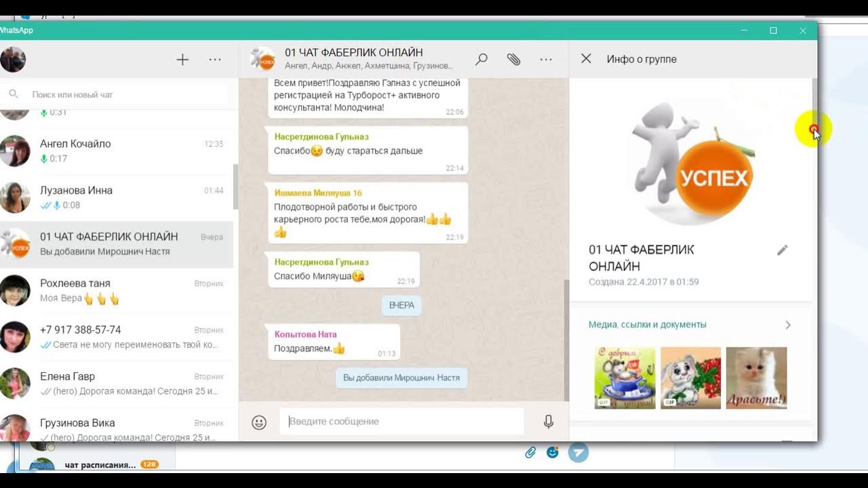Click the first Насретдинова Гульназ sender name
Image resolution: width=868 pixels, height=488 pixels.
point(321,137)
